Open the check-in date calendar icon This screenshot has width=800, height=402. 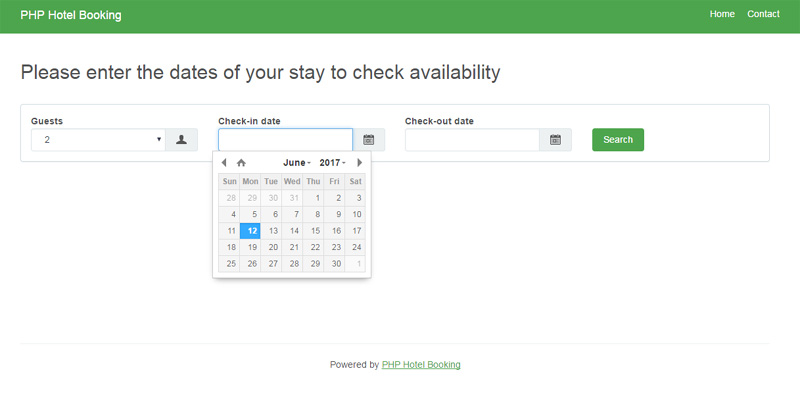tap(368, 140)
